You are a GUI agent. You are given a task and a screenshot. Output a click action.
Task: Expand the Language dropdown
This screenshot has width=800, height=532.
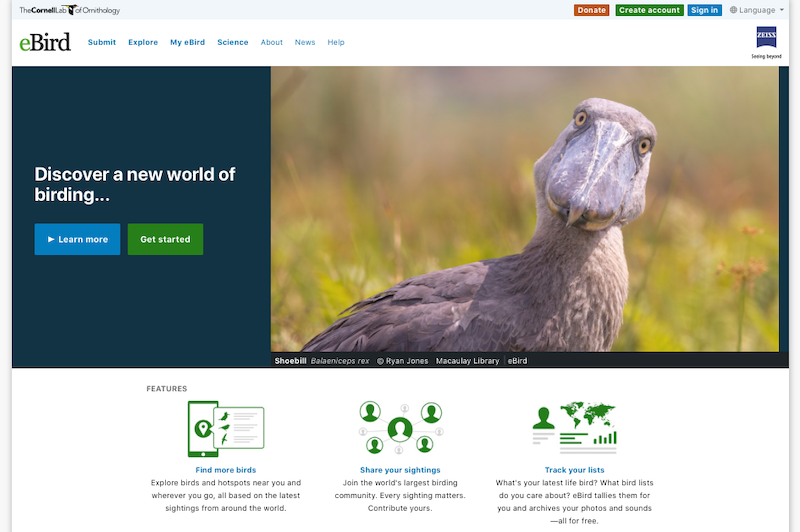(x=757, y=10)
